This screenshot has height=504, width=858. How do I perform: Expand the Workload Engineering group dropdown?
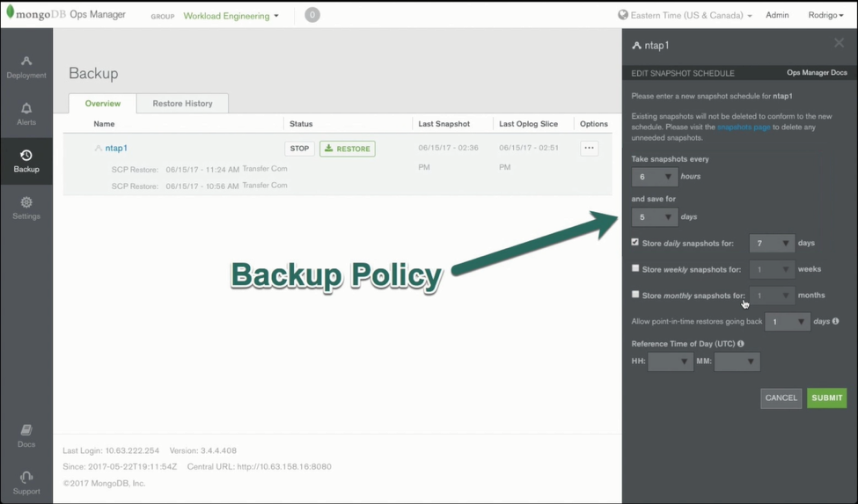231,16
